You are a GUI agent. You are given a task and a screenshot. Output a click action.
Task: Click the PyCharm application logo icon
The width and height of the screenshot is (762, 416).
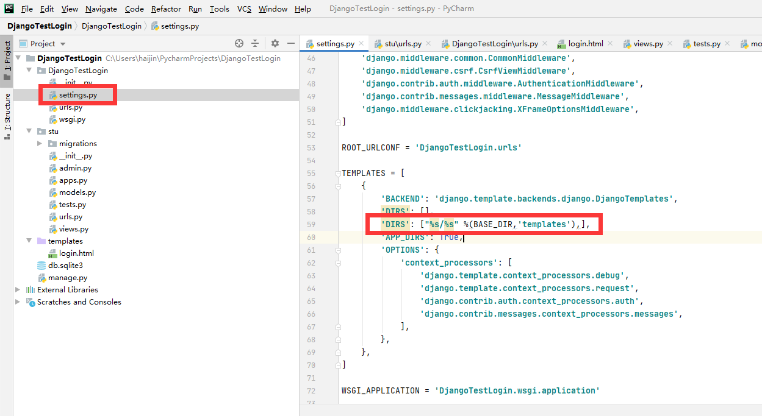click(9, 8)
